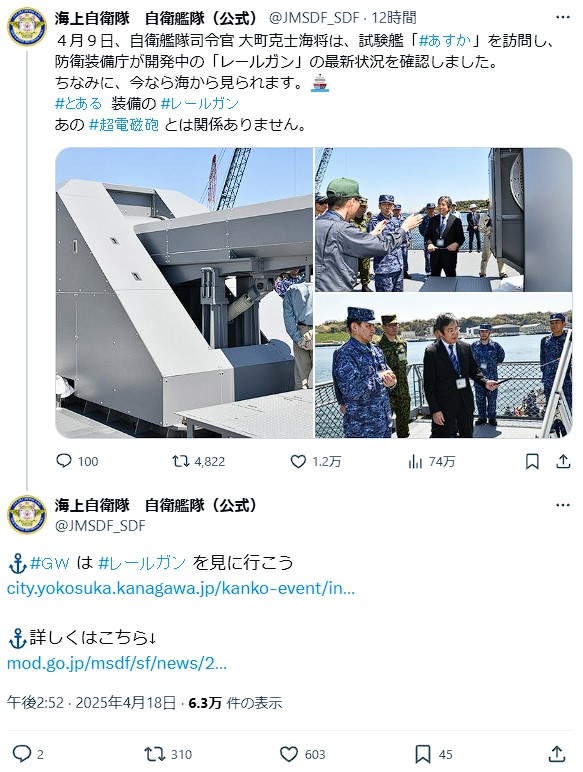Open the mod.go.jp msdf news link
583x772 pixels.
click(x=117, y=663)
